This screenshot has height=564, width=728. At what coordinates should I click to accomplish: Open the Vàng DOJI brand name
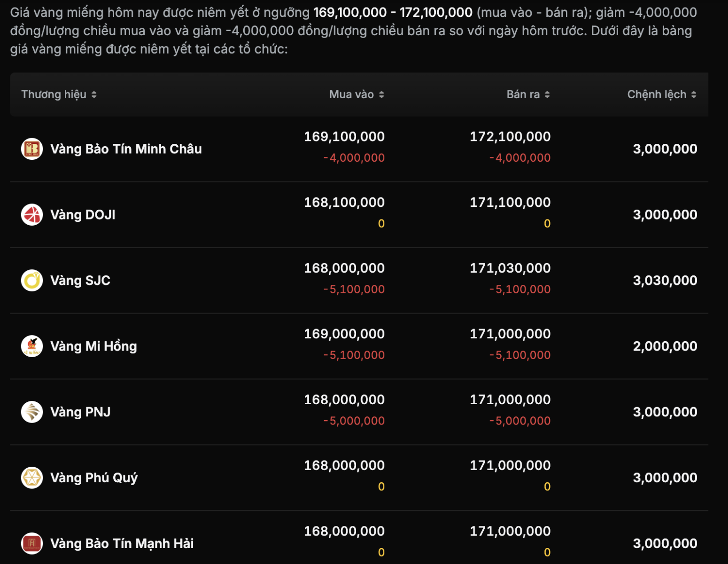(x=83, y=215)
